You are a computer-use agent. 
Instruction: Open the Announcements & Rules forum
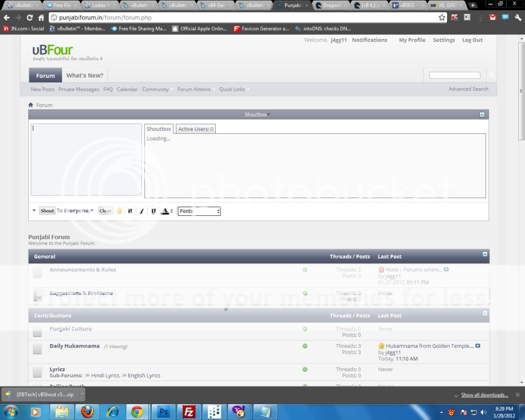tap(83, 270)
